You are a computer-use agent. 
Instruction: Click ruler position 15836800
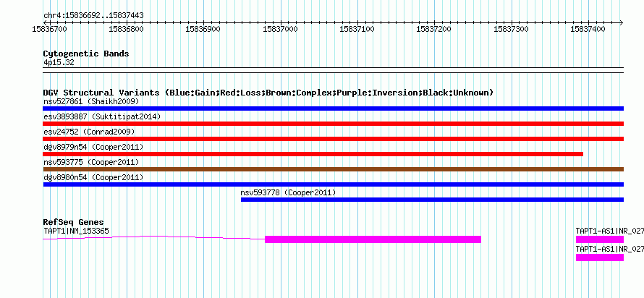click(127, 29)
